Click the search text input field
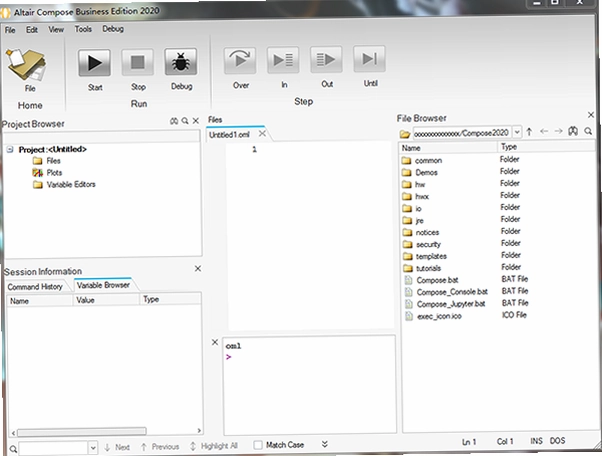Screen dimensions: 602x456 pos(53,448)
